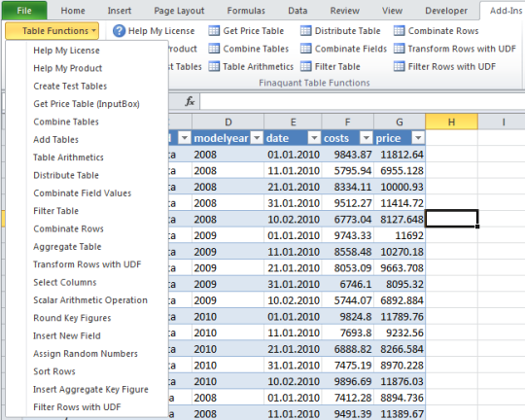Choose Aggregate Table from the menu
Viewport: 525px width, 420px height.
pyautogui.click(x=67, y=247)
